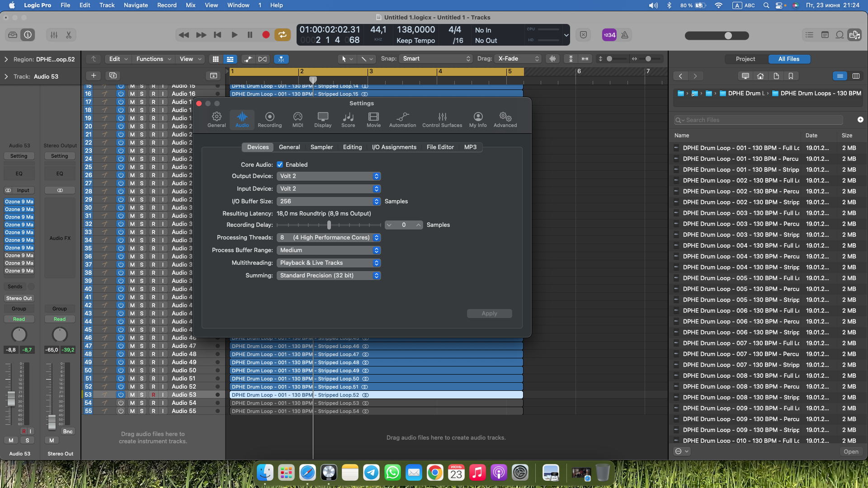Click the Open button in file browser
Screen dimensions: 868x488
click(x=850, y=452)
